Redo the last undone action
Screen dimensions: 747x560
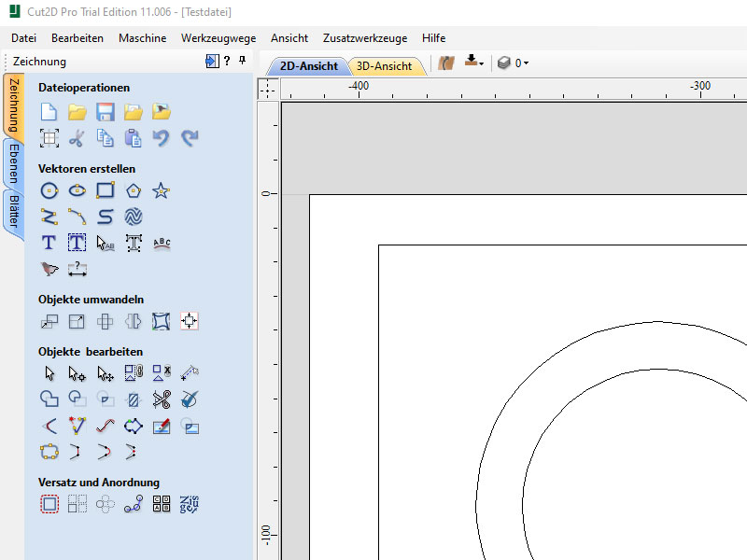coord(190,138)
